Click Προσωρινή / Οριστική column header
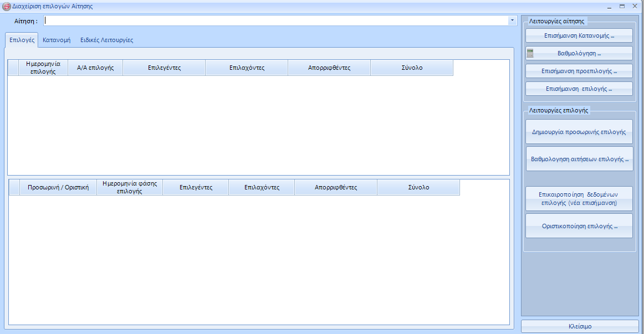Screen dimensions: 644x334 (x=58, y=187)
